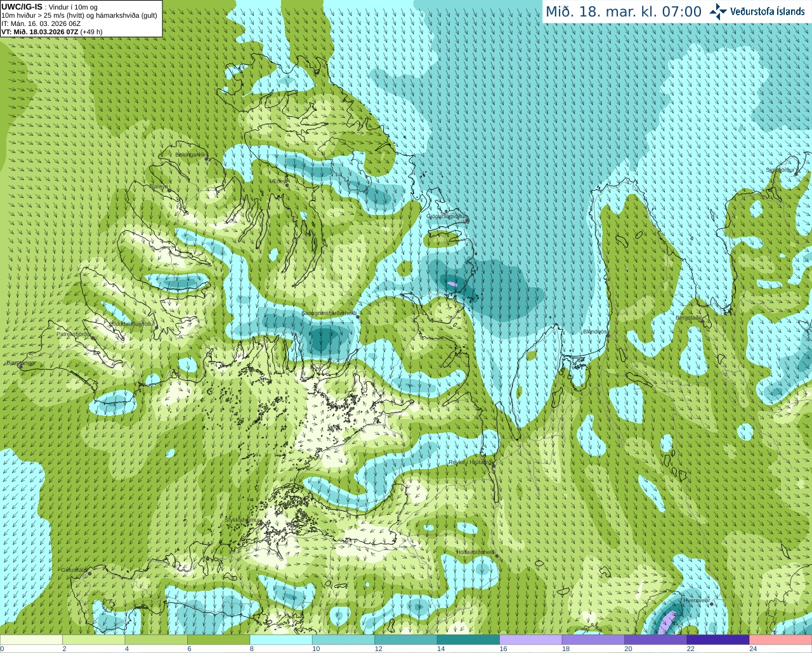
Task: Click the 18–20 m/s purple legend swatch
Action: 593,640
